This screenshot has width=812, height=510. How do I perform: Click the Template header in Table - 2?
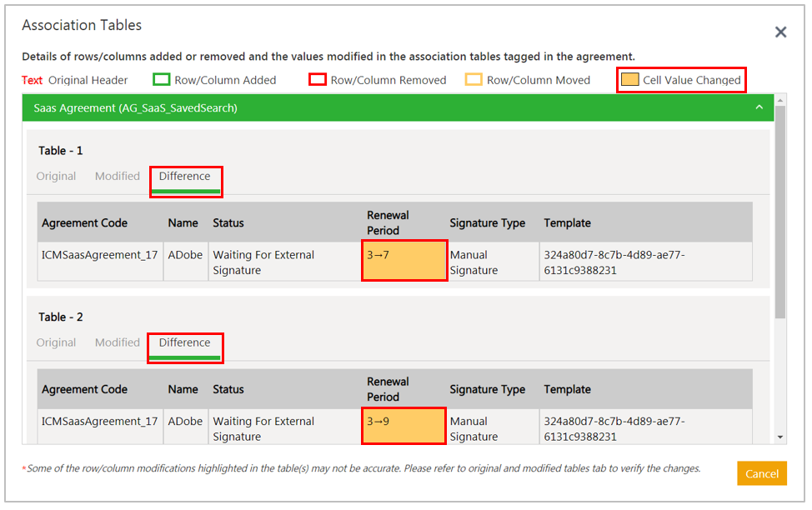568,389
